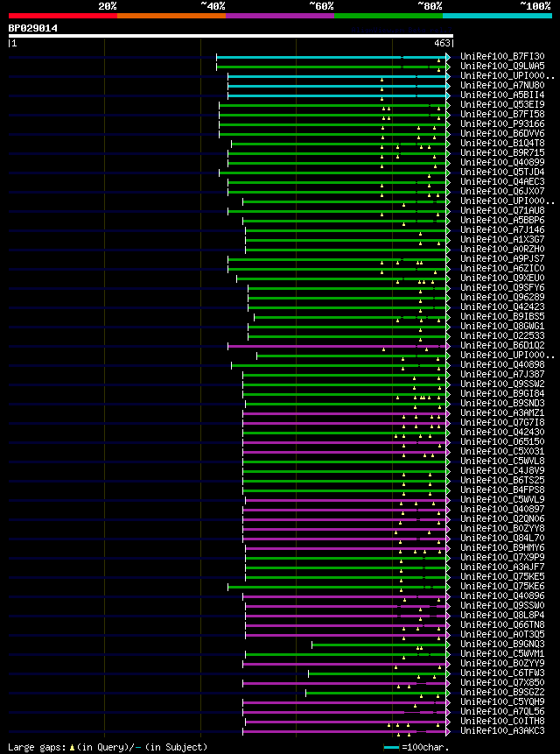Select the UniRef100_Q42423 label
Viewport: 560px width, 754px height.
[503, 307]
